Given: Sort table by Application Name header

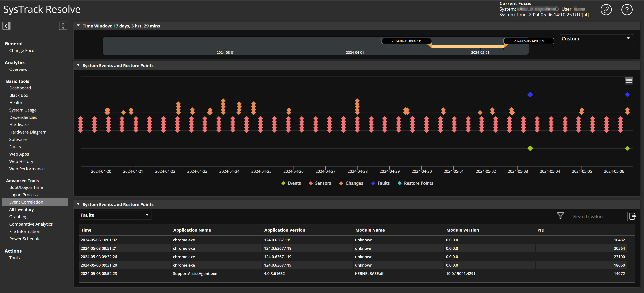Looking at the screenshot, I should (192, 230).
